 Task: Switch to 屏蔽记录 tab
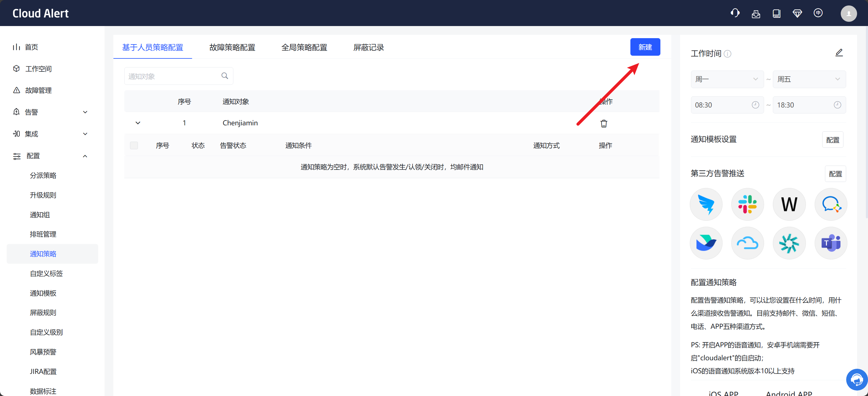pyautogui.click(x=369, y=48)
